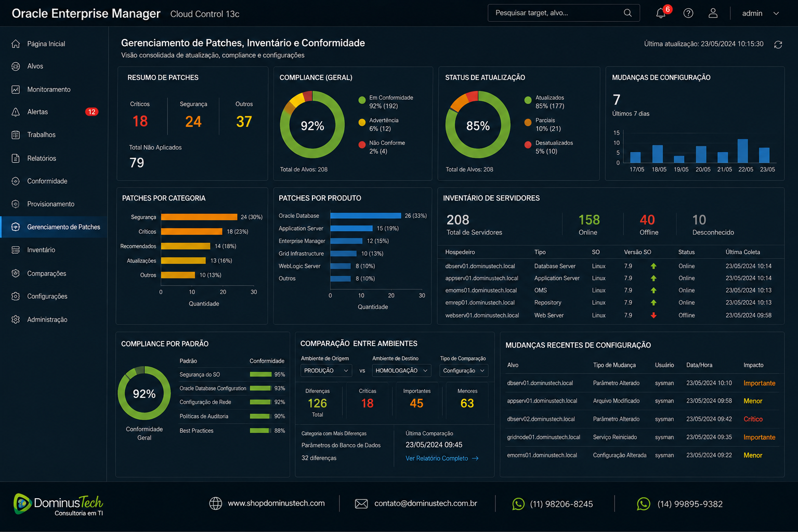The width and height of the screenshot is (798, 532).
Task: Click the 45 Importantes difference count
Action: tap(416, 403)
